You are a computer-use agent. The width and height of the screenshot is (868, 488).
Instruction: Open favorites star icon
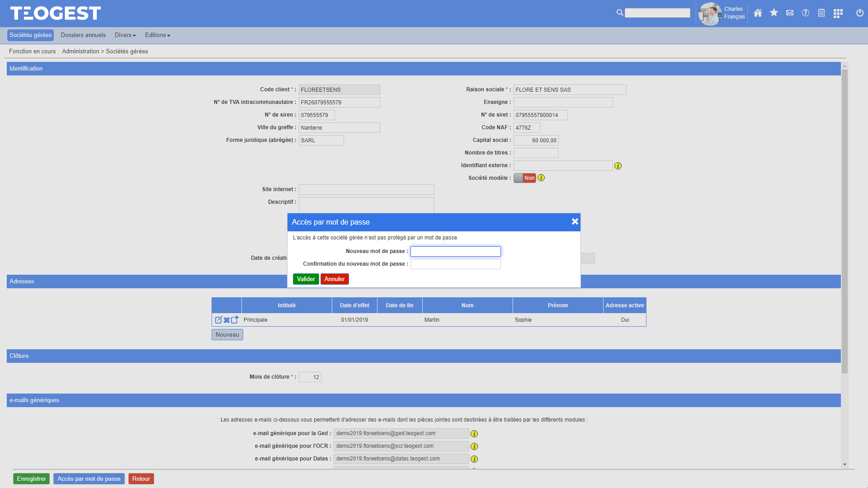pyautogui.click(x=774, y=13)
